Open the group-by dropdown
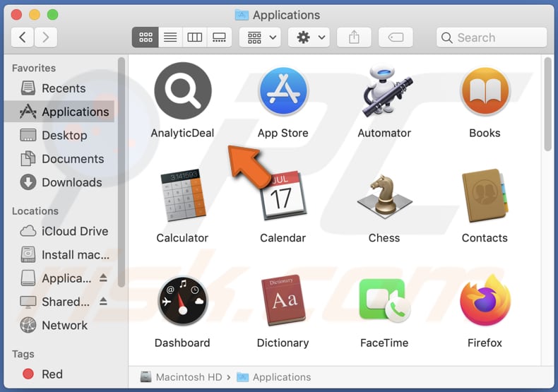The height and width of the screenshot is (392, 558). click(260, 37)
